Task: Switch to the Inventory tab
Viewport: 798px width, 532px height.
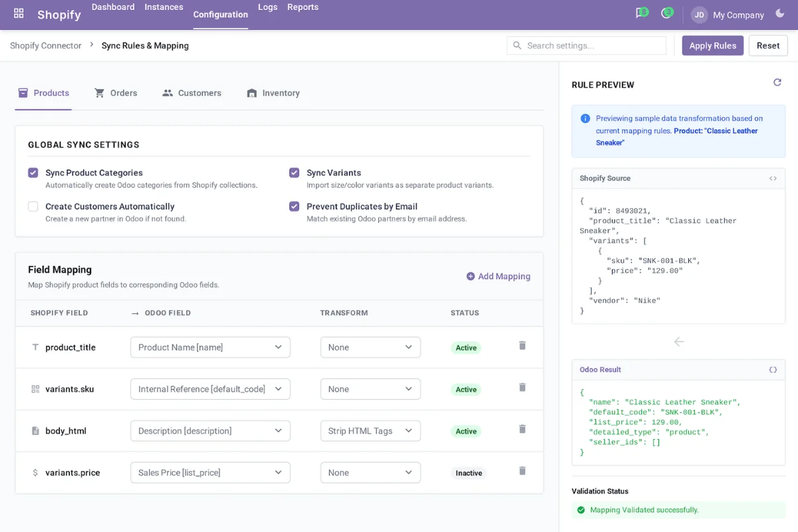Action: click(x=273, y=93)
